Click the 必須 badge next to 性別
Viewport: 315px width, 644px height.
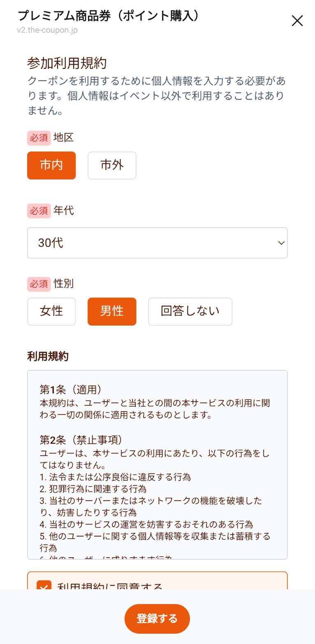tap(39, 284)
